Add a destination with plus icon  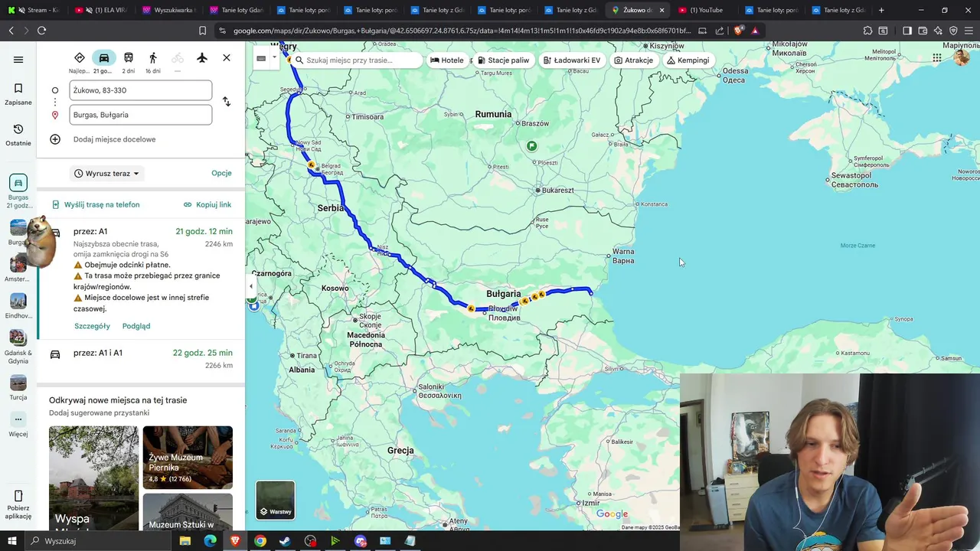pos(55,139)
